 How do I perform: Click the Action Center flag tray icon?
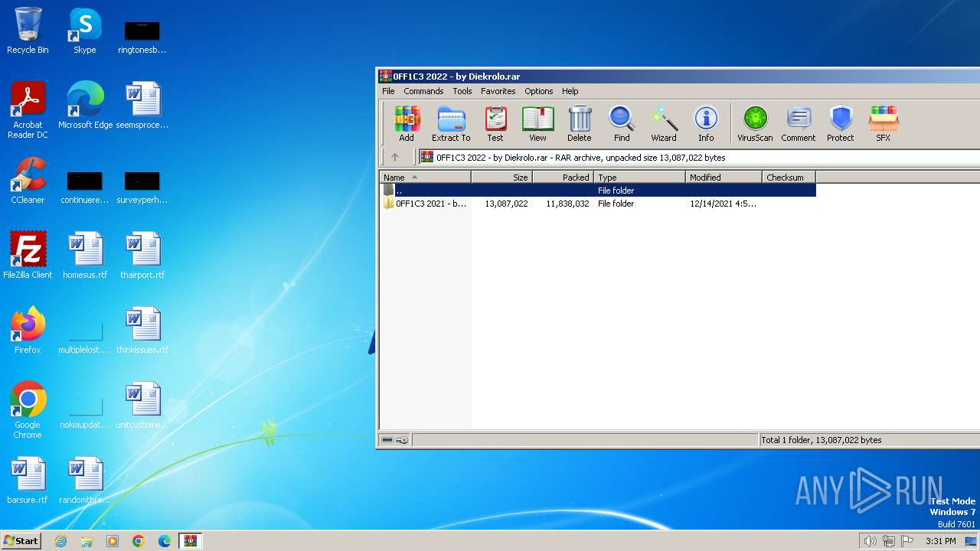point(907,541)
